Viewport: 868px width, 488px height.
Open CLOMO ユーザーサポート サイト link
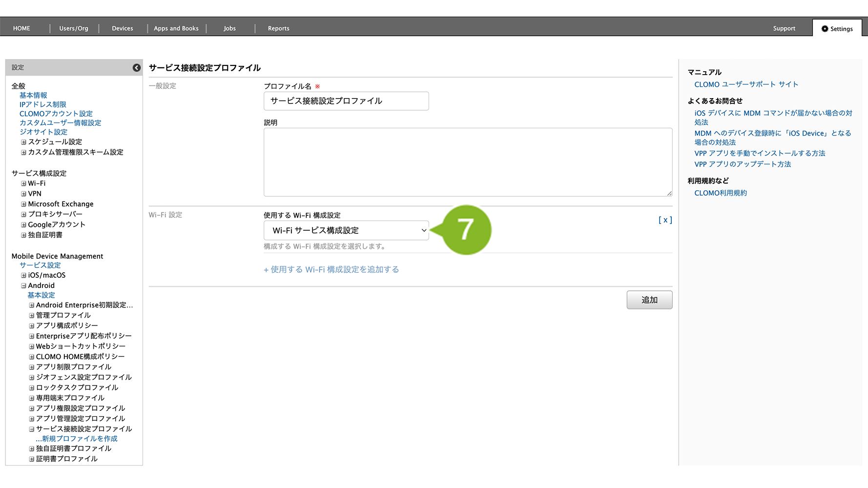point(746,84)
